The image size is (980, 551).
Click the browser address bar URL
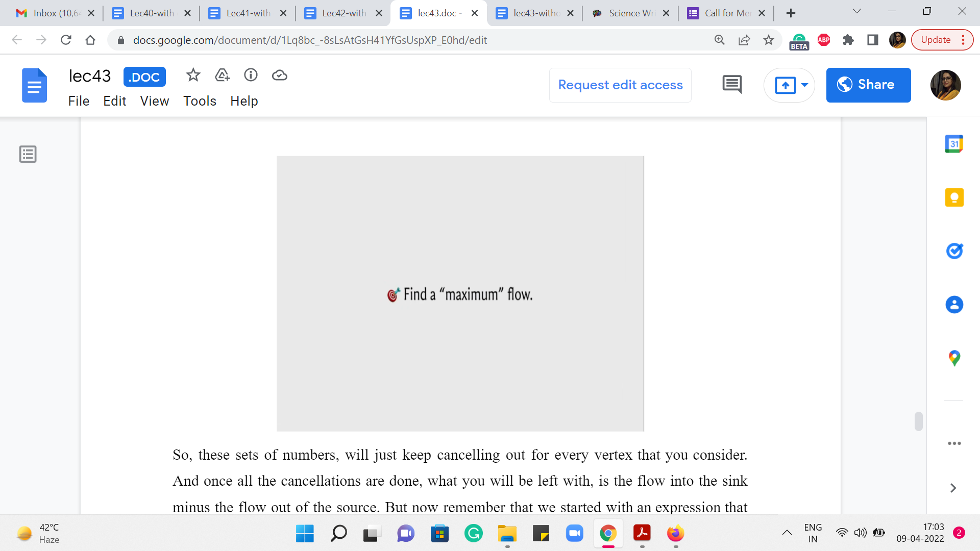pos(309,40)
